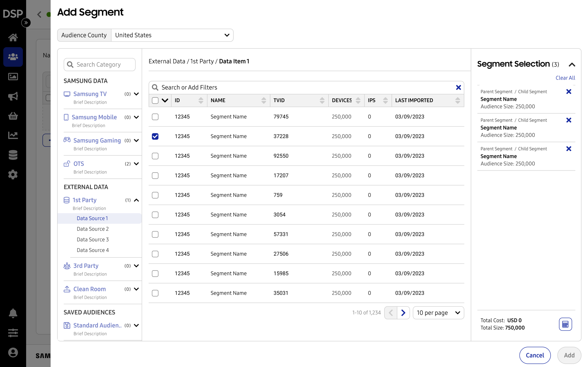Image resolution: width=588 pixels, height=367 pixels.
Task: Open the United States country dropdown
Action: coord(172,35)
